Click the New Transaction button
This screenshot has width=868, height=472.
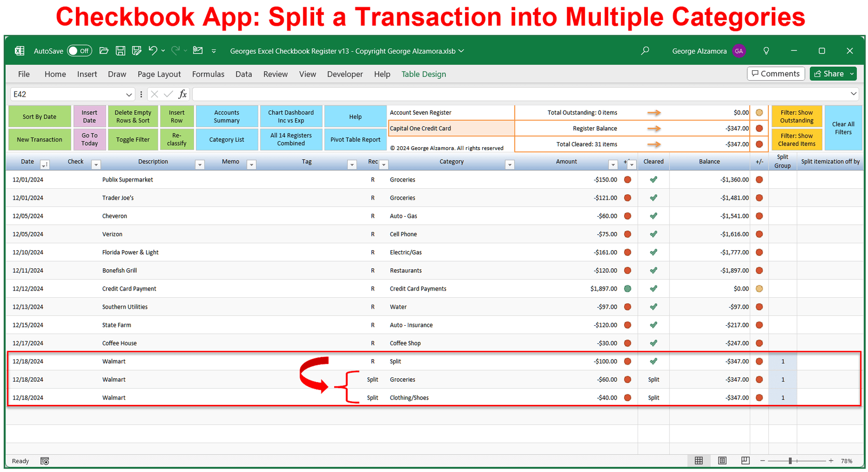(x=40, y=139)
